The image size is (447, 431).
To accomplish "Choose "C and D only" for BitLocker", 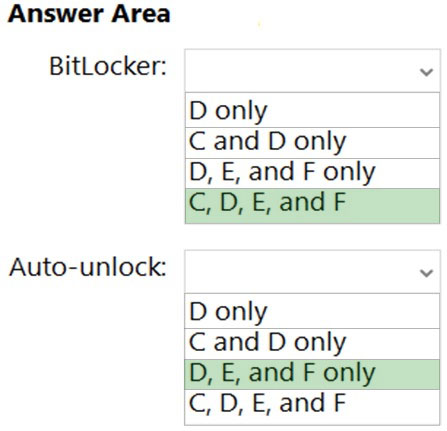I will pyautogui.click(x=312, y=143).
